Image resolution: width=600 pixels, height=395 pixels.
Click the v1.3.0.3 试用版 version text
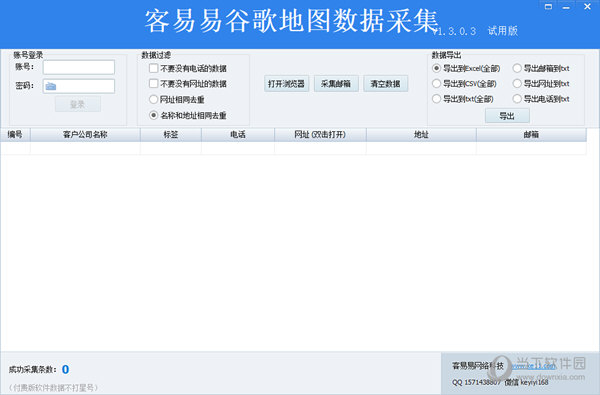coord(475,31)
